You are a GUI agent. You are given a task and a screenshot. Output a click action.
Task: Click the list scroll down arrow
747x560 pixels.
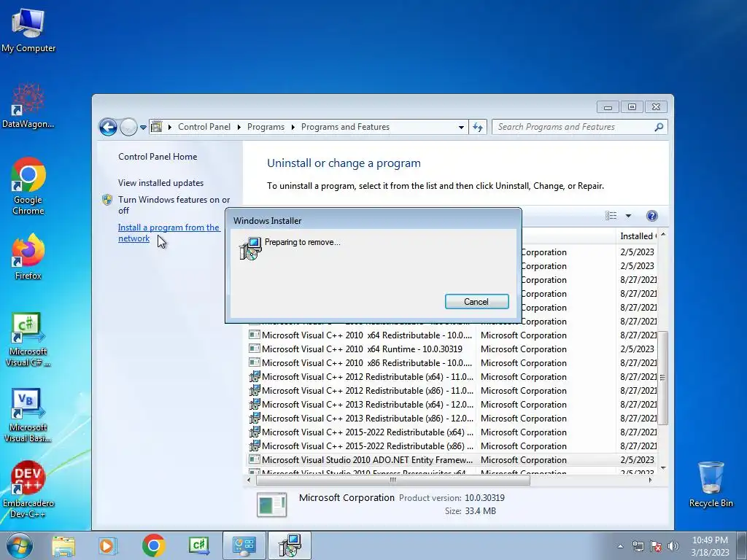(x=662, y=468)
